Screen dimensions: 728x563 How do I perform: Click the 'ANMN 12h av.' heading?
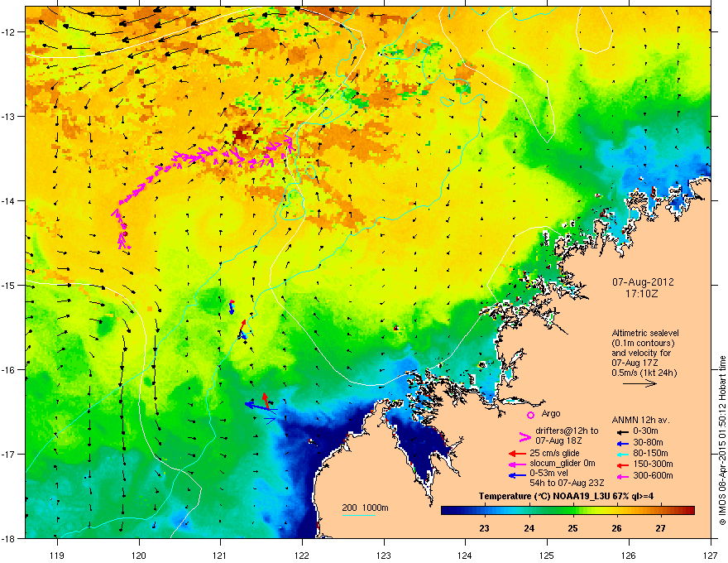click(640, 420)
